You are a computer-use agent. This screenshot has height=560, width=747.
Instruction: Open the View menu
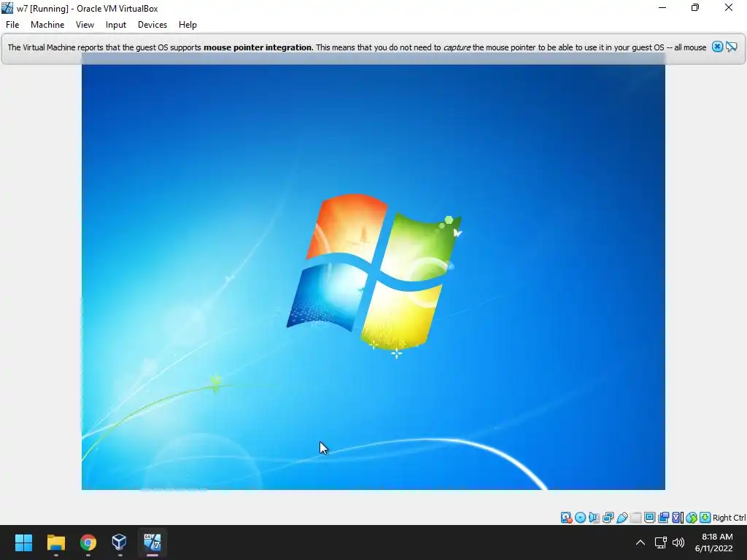click(x=85, y=25)
